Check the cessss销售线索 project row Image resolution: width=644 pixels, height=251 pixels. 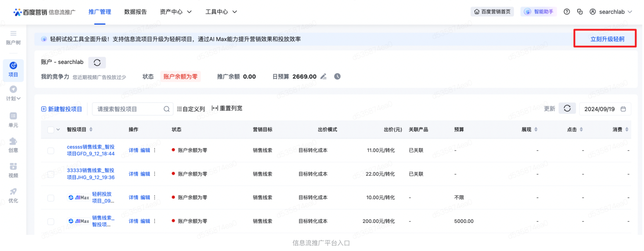[51, 151]
